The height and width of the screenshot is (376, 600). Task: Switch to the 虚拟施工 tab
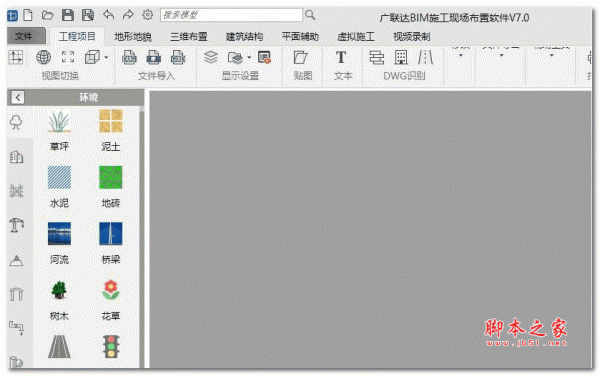click(356, 37)
